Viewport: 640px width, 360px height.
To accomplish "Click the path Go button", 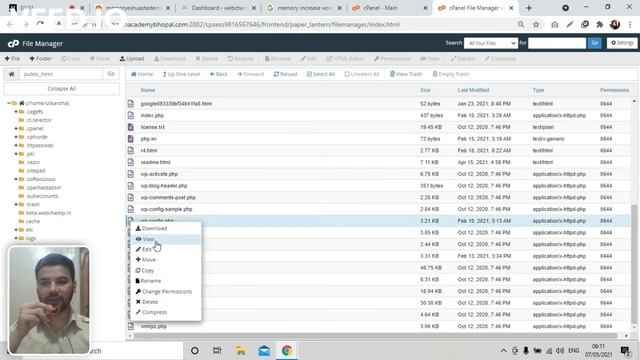I will pos(111,74).
